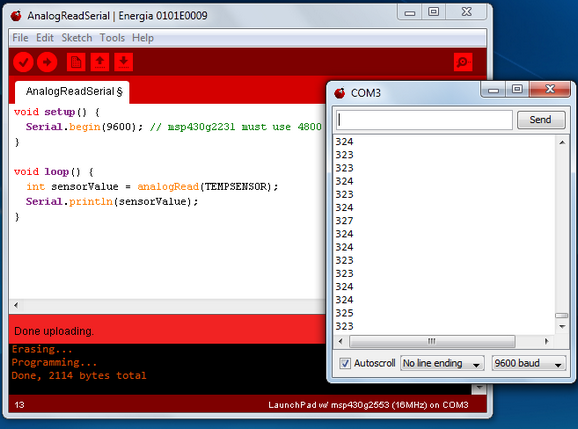
Task: Open a sketch with the up-arrow icon
Action: [100, 62]
